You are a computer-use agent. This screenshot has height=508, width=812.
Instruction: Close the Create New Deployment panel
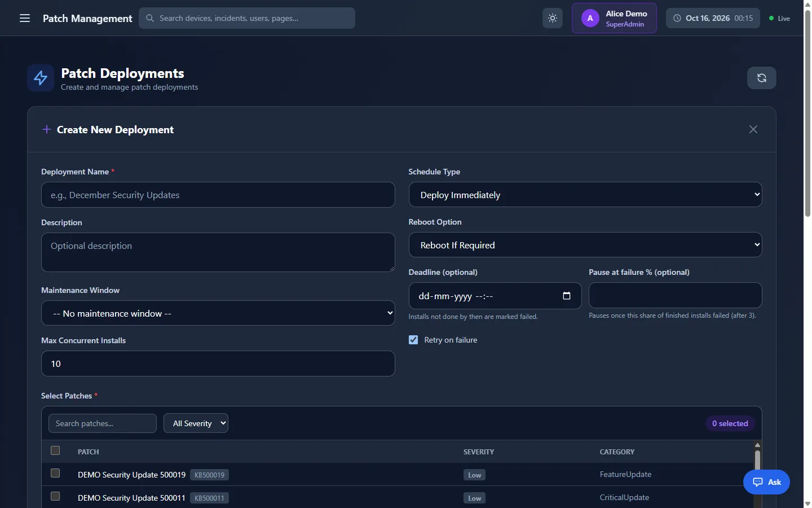click(753, 129)
